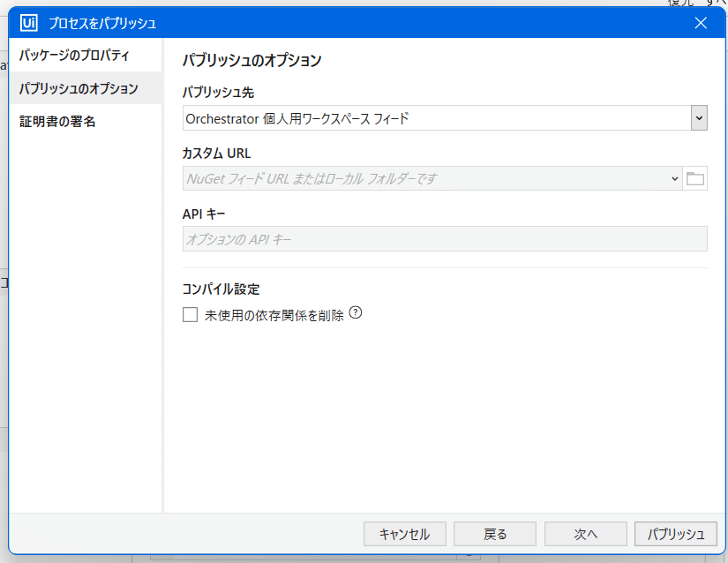Click the カスタム URL label
This screenshot has height=563, width=728.
(x=216, y=154)
